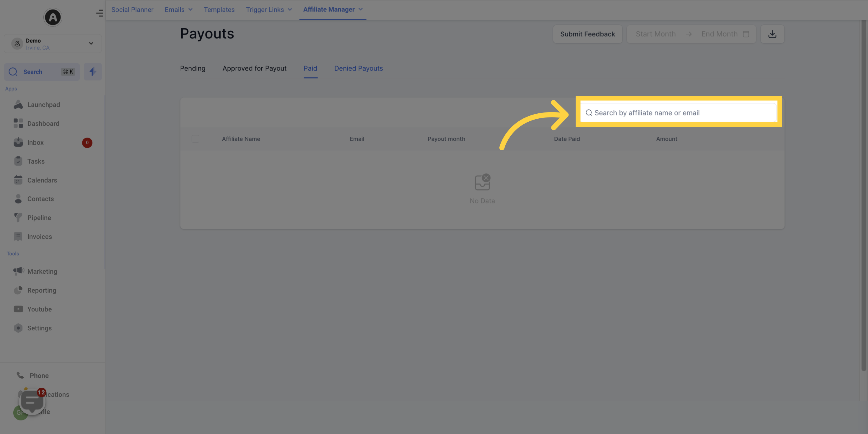Click the Amount column header

[667, 139]
